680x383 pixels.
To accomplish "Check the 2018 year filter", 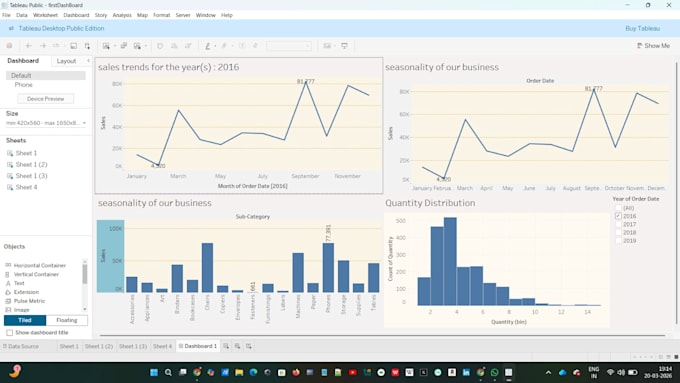I will click(x=618, y=232).
